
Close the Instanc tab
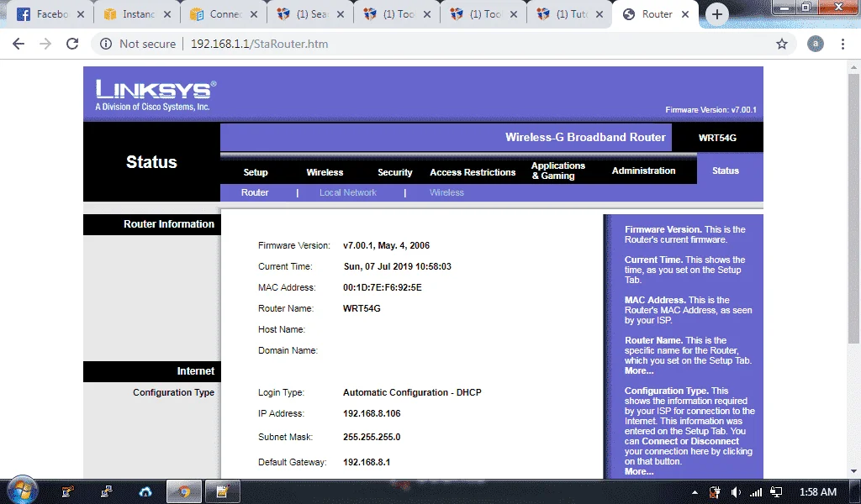point(167,15)
